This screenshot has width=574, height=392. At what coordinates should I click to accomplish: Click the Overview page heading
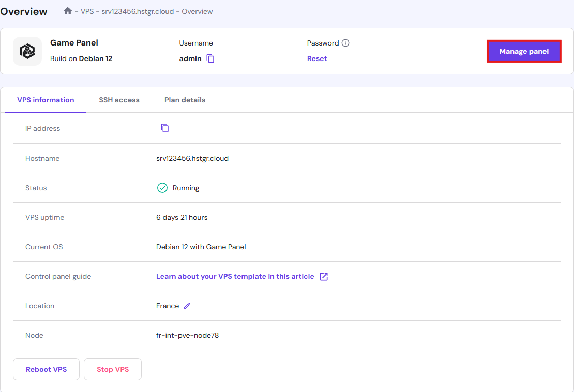24,11
